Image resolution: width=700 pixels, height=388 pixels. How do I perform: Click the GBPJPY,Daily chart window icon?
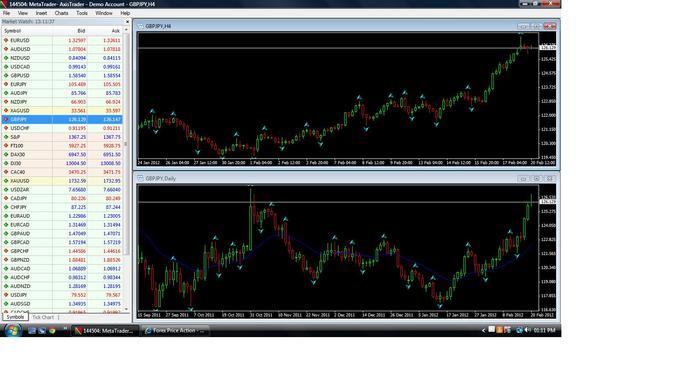pyautogui.click(x=140, y=178)
